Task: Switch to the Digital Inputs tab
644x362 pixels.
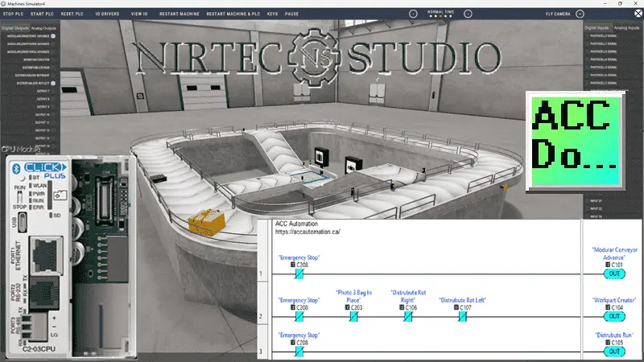Action: [597, 28]
